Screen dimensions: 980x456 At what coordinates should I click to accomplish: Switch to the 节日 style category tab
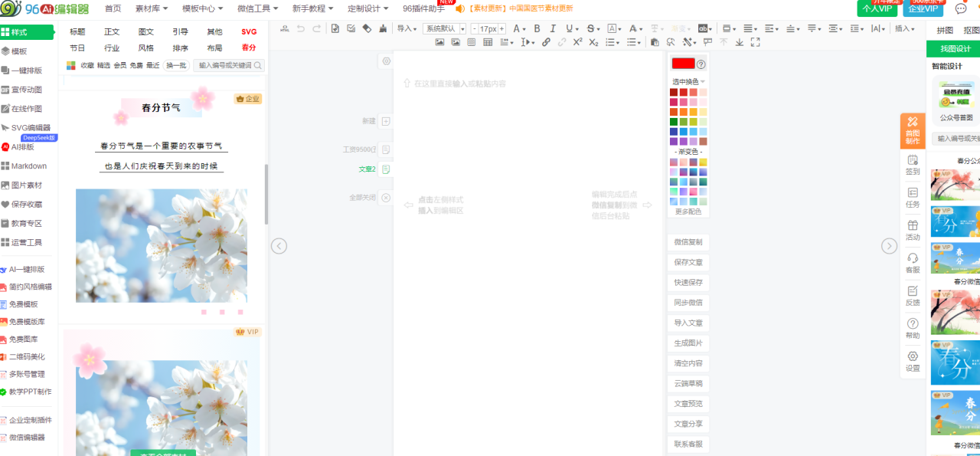point(78,48)
